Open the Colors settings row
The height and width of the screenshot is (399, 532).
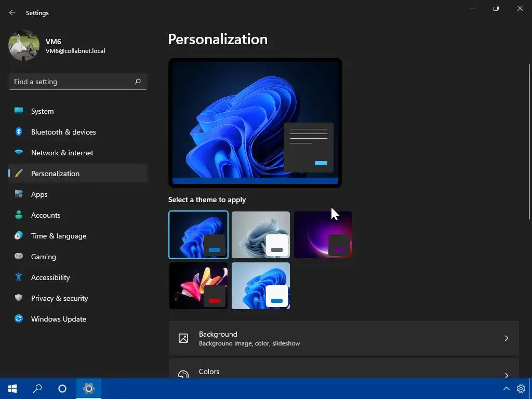point(344,368)
